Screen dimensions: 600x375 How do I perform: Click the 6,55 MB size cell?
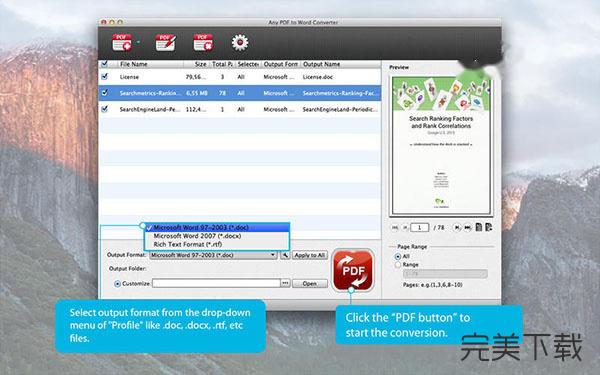tap(197, 93)
